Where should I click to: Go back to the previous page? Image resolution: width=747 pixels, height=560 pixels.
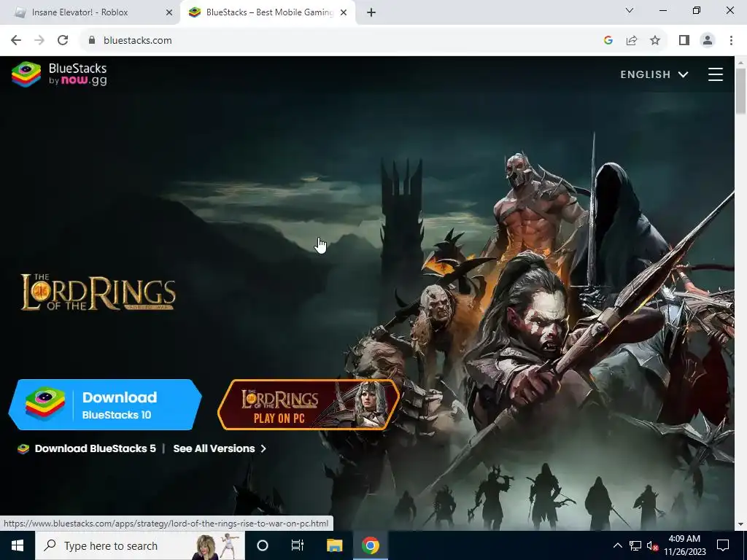pyautogui.click(x=16, y=41)
